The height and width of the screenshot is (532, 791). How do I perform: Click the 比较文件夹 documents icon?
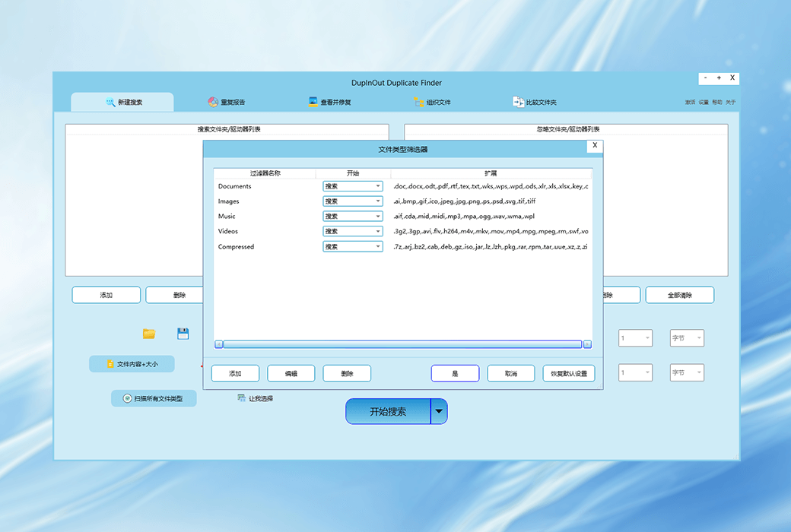[x=518, y=102]
